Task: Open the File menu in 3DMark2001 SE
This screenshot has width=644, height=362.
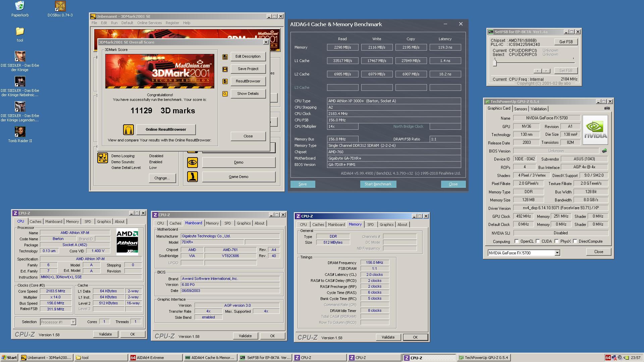Action: click(94, 23)
